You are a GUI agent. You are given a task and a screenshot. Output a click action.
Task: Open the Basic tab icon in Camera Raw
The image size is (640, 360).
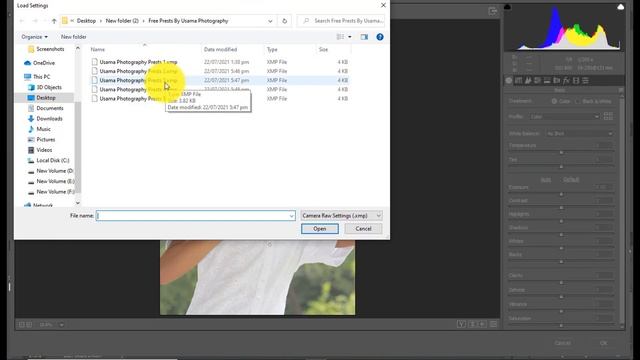point(509,80)
